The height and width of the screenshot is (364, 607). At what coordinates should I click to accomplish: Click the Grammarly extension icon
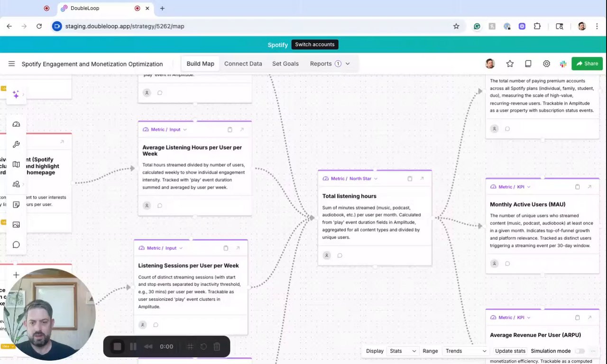pyautogui.click(x=477, y=26)
